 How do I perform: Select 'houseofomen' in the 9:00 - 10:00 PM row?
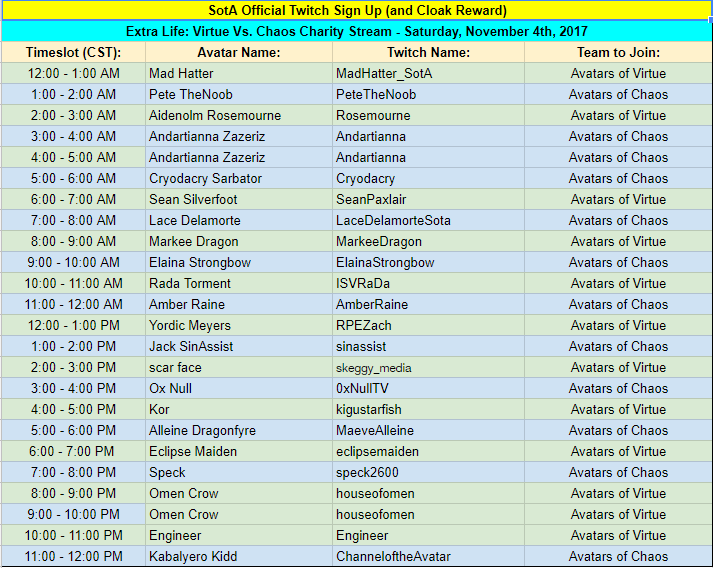[x=428, y=514]
